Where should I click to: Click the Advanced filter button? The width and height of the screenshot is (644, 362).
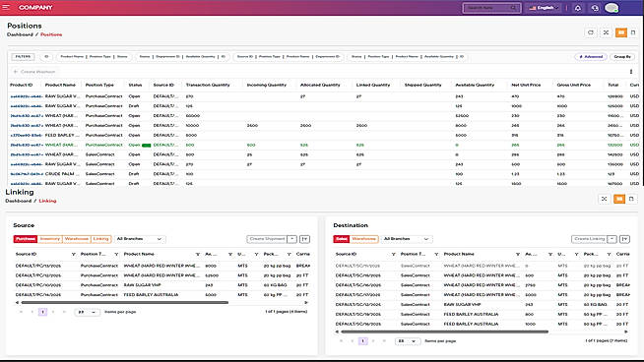[591, 57]
